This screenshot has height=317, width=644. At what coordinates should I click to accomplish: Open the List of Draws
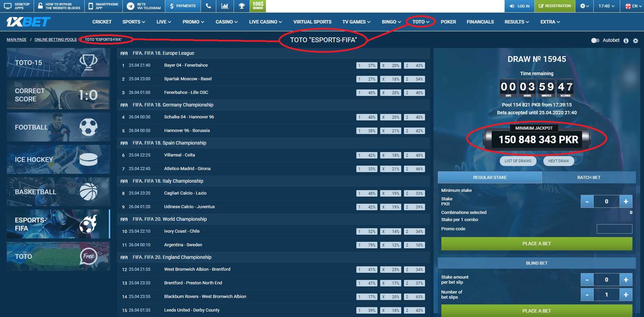(x=518, y=161)
